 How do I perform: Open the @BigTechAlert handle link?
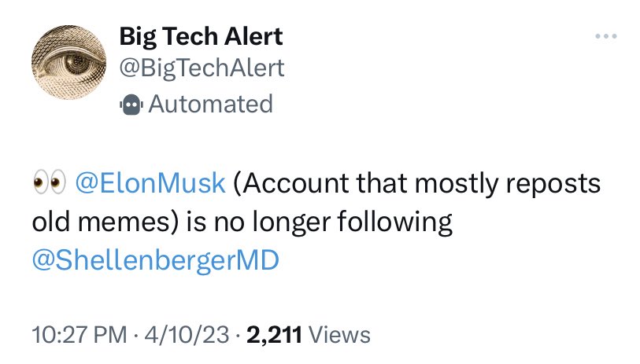202,68
